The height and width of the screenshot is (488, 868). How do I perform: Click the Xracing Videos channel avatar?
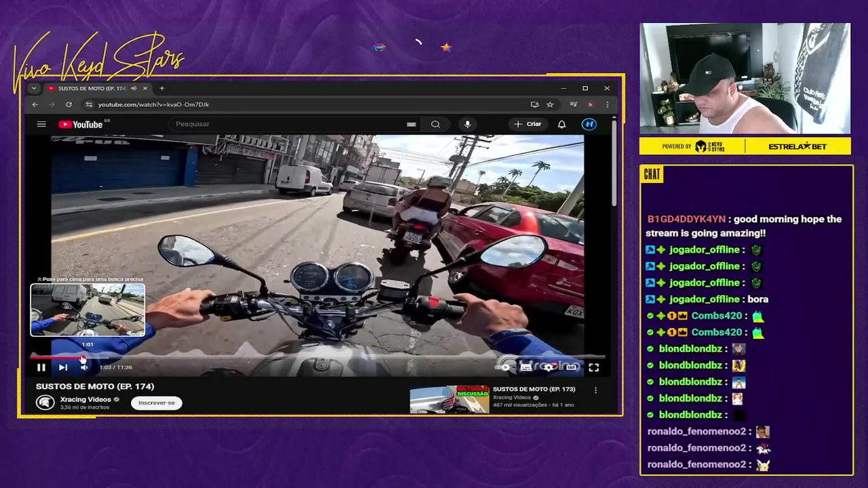click(45, 403)
